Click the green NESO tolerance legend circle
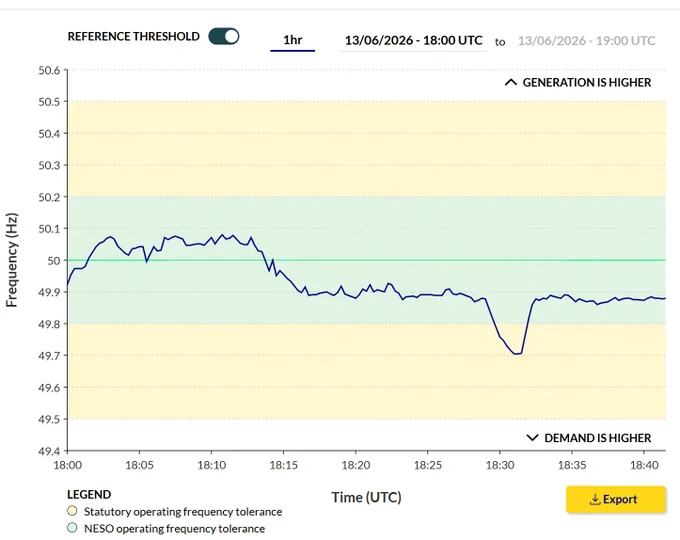Viewport: 680px width, 540px height. tap(72, 527)
